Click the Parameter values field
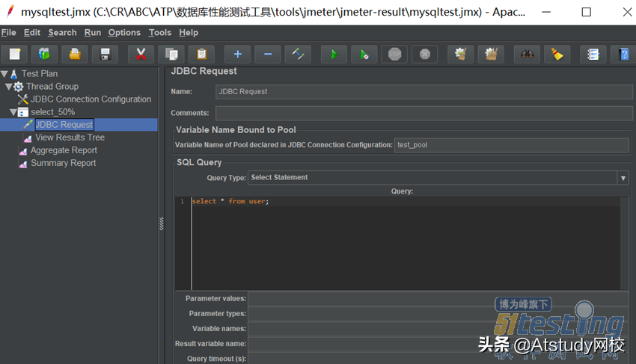The width and height of the screenshot is (636, 364). (x=438, y=298)
